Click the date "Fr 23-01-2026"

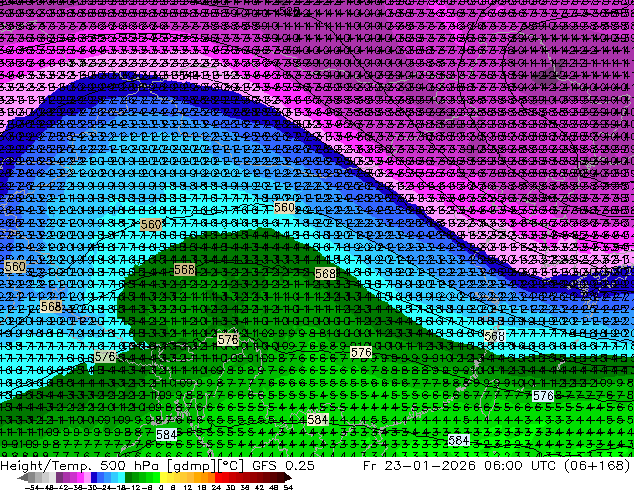(419, 465)
